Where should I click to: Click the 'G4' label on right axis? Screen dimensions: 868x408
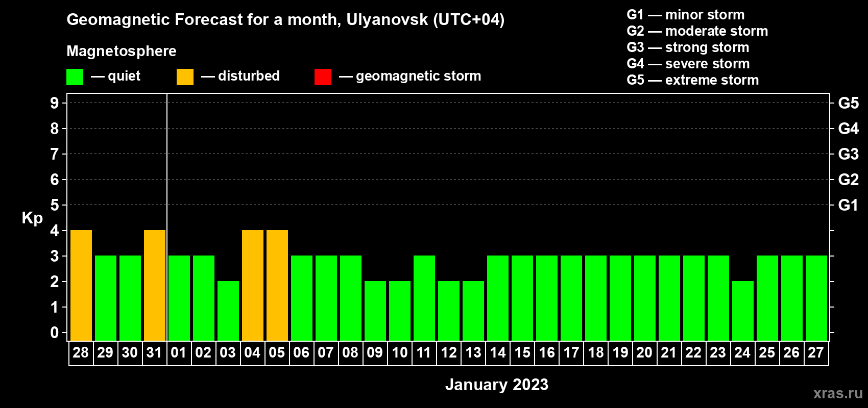pos(849,129)
